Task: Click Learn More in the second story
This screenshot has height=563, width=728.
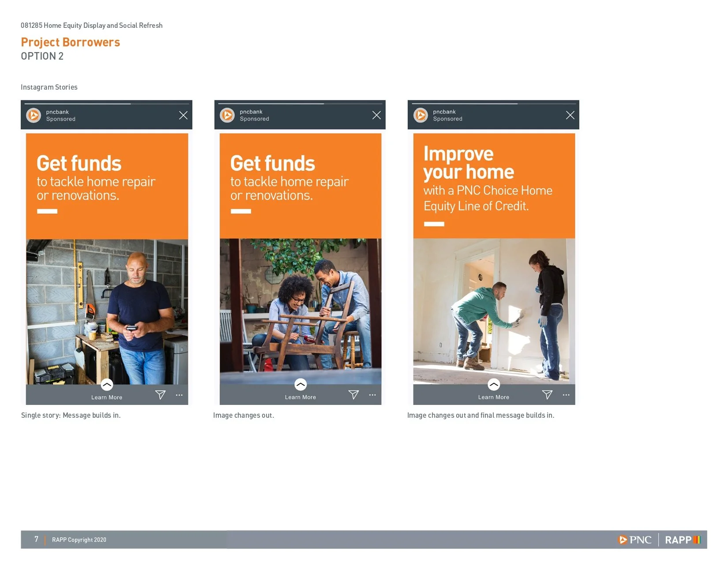Action: (300, 397)
